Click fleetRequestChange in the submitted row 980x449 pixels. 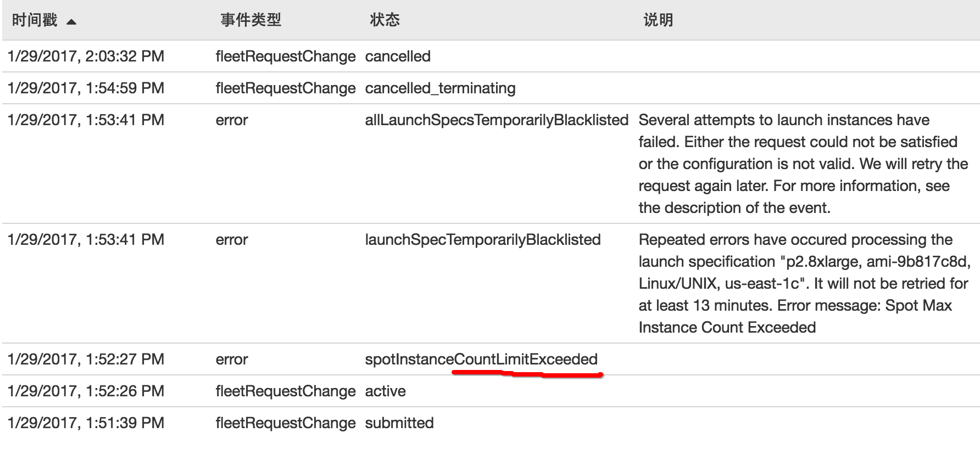point(286,423)
